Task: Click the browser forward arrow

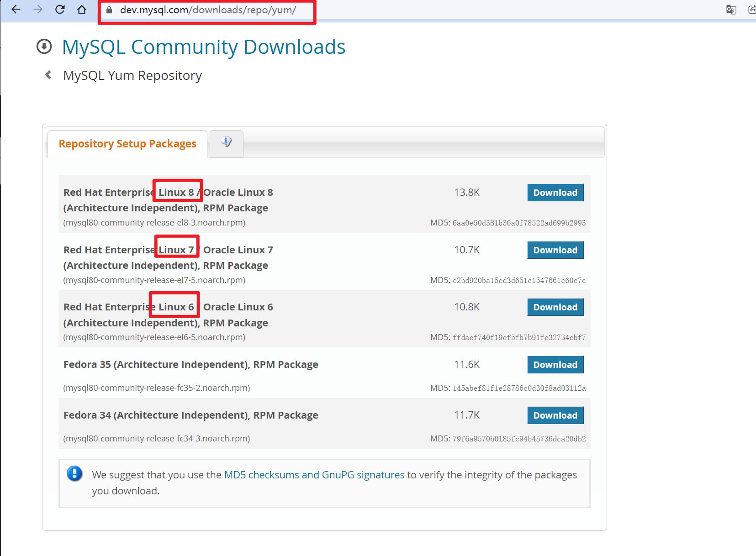Action: tap(38, 10)
